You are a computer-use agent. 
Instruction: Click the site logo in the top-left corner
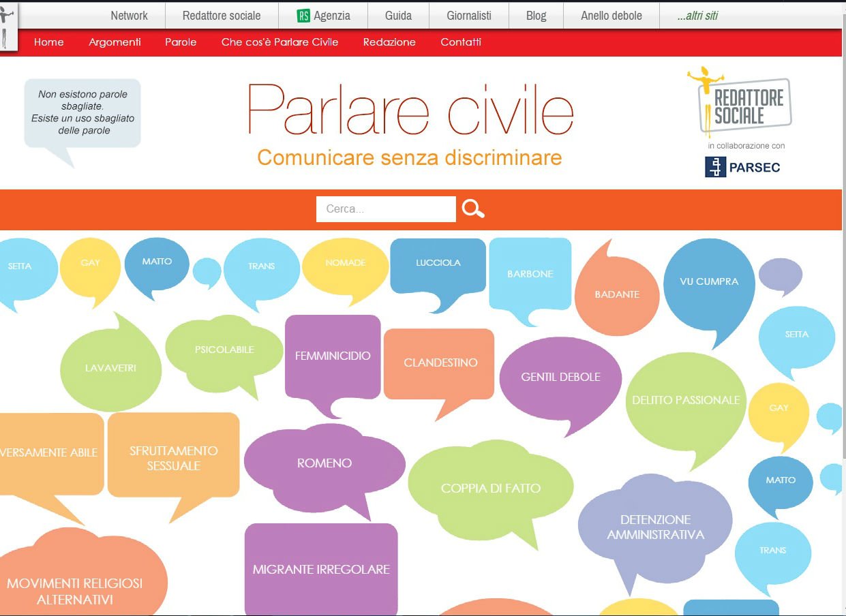pos(8,25)
